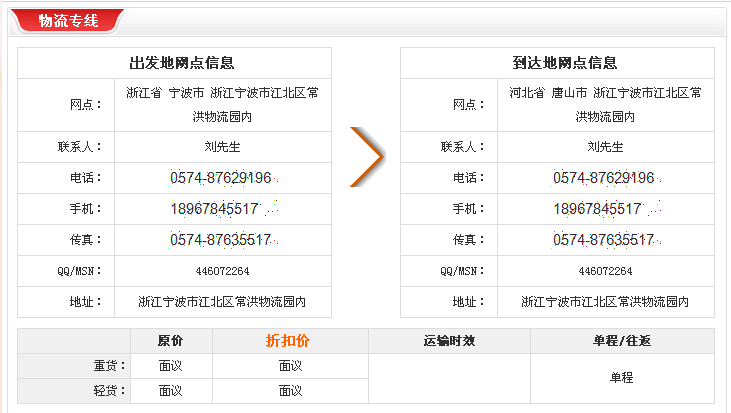The image size is (731, 413).
Task: Click the 单程 trip type value
Action: [x=622, y=378]
